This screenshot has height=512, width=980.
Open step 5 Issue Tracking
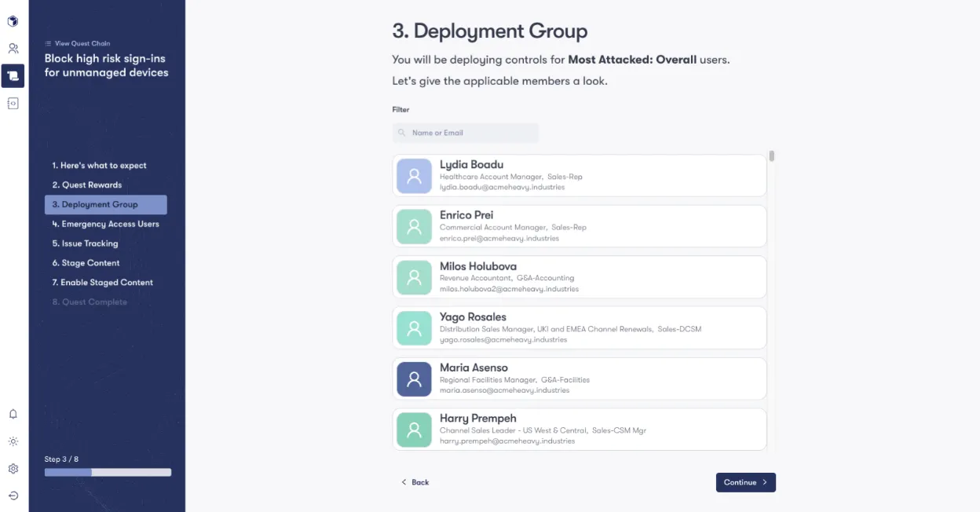click(x=85, y=243)
